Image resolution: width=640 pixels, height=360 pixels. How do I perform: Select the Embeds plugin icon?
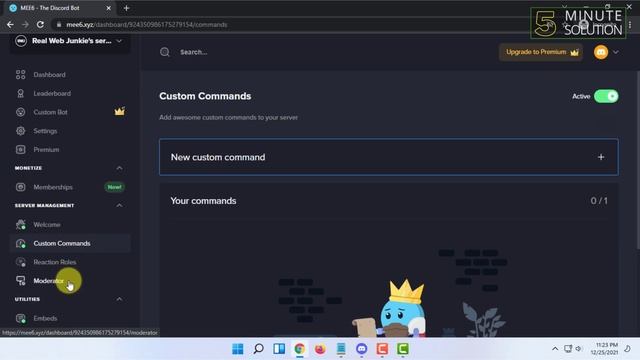(20, 318)
